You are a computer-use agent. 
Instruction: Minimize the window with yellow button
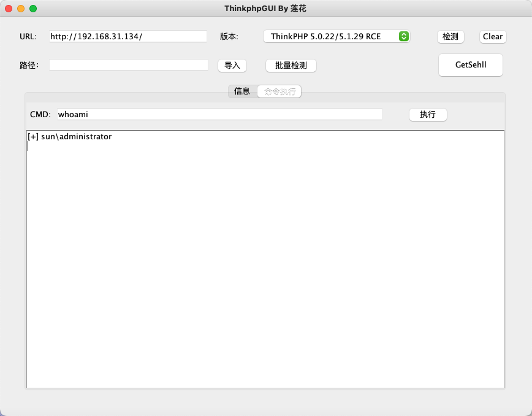pos(21,9)
